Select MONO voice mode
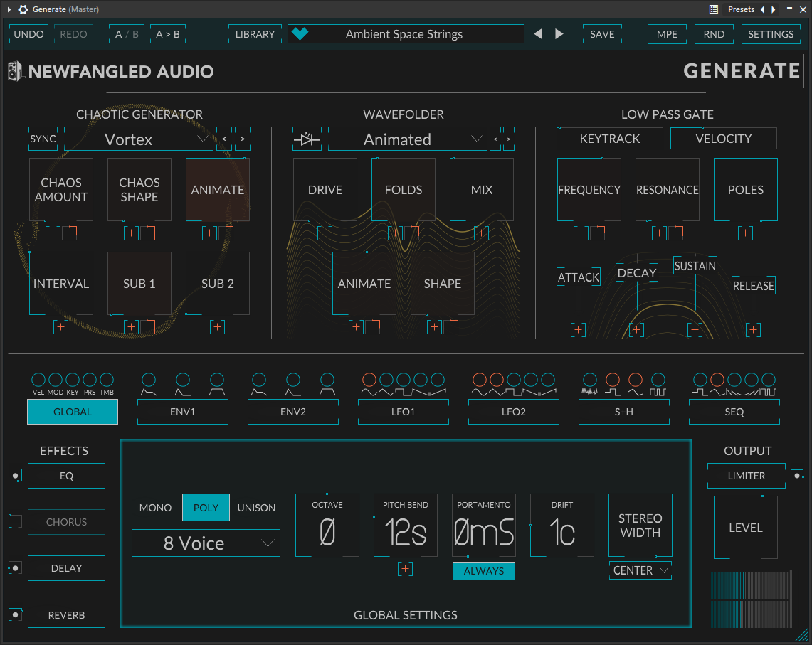Screen dimensions: 812x645 pos(155,507)
